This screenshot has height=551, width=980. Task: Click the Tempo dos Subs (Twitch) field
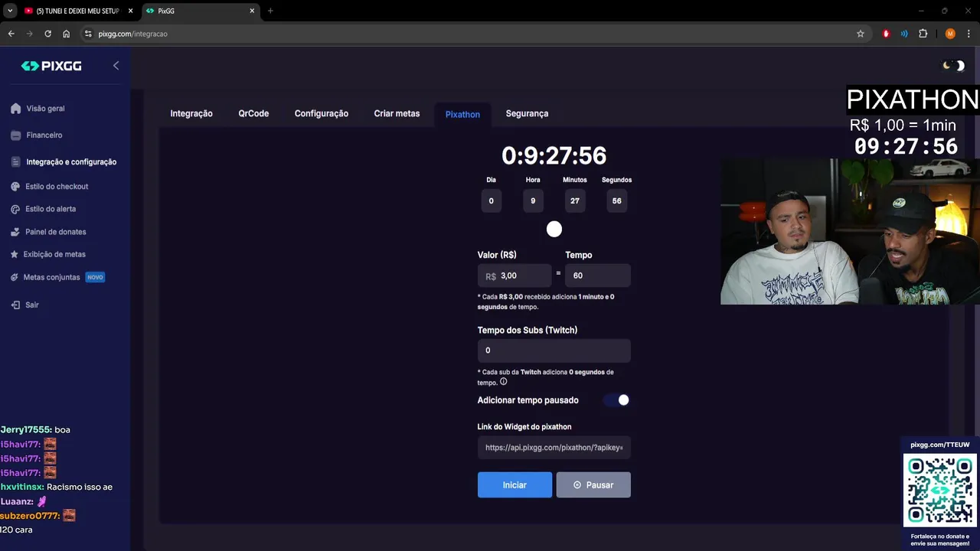554,350
